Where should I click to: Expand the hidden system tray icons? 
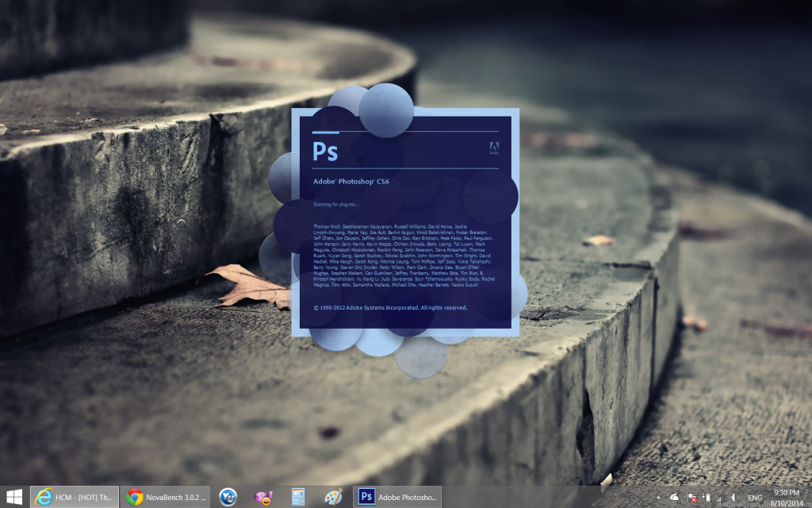658,498
